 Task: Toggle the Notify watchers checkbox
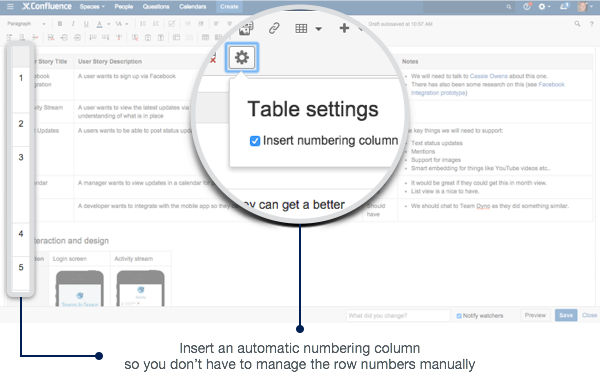459,316
